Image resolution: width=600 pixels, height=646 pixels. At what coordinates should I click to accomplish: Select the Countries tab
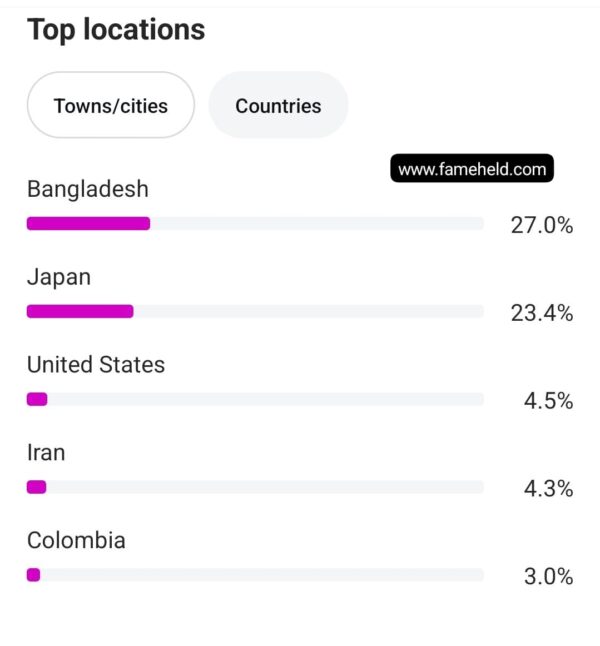pyautogui.click(x=278, y=105)
